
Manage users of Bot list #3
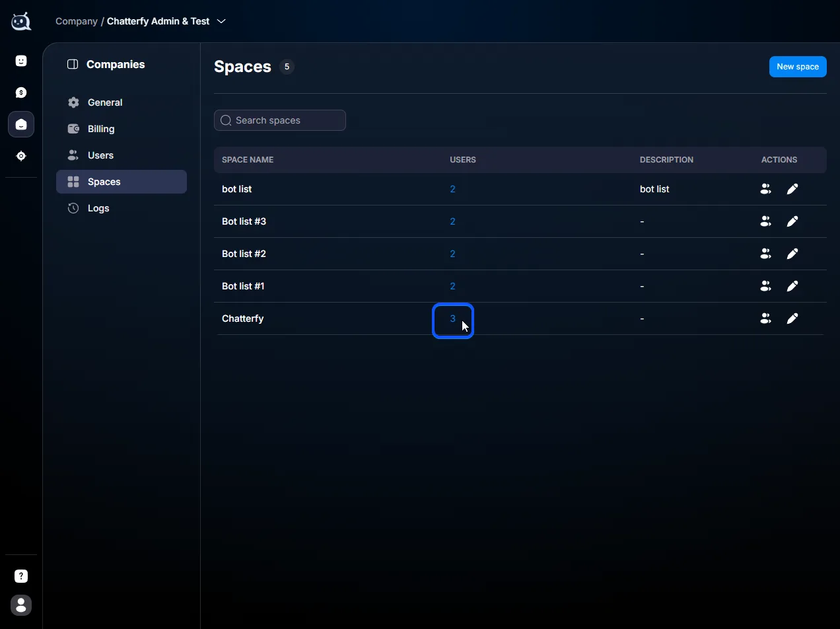point(765,221)
